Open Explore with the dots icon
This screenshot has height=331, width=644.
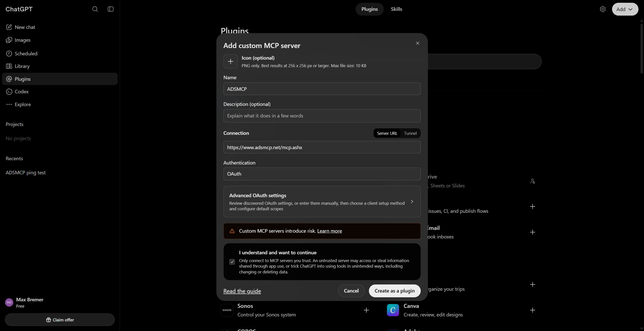point(60,104)
